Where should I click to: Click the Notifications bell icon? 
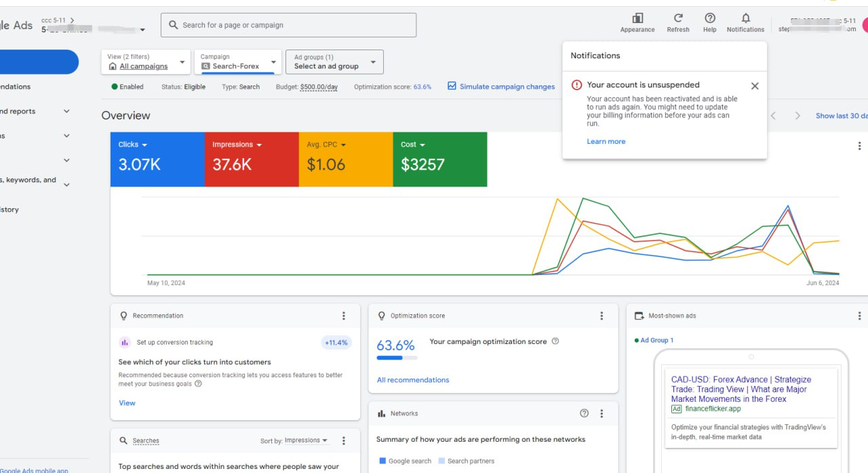(746, 18)
